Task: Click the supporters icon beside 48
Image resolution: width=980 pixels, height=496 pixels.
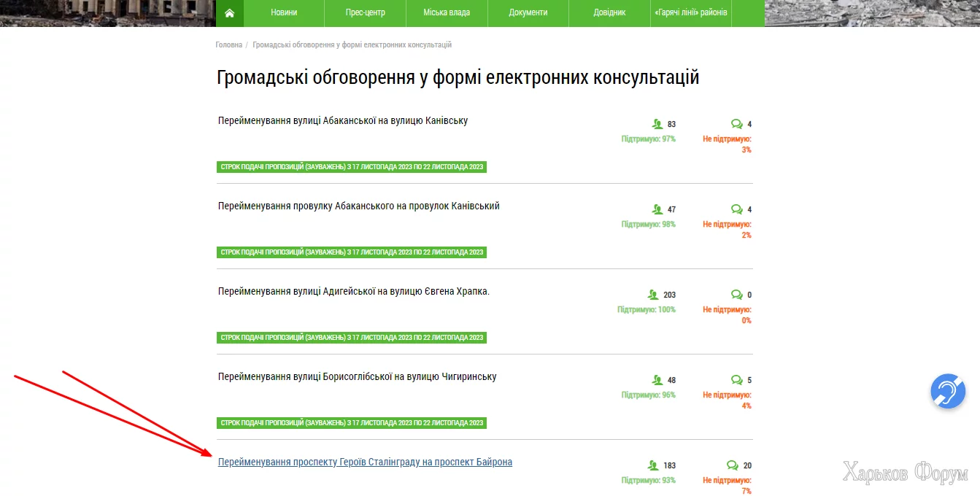Action: click(x=657, y=380)
